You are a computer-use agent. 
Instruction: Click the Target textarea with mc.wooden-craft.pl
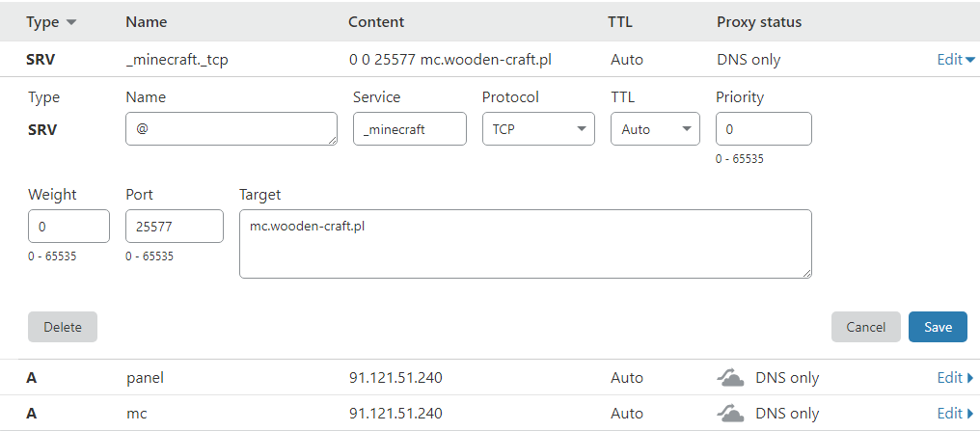tap(525, 244)
